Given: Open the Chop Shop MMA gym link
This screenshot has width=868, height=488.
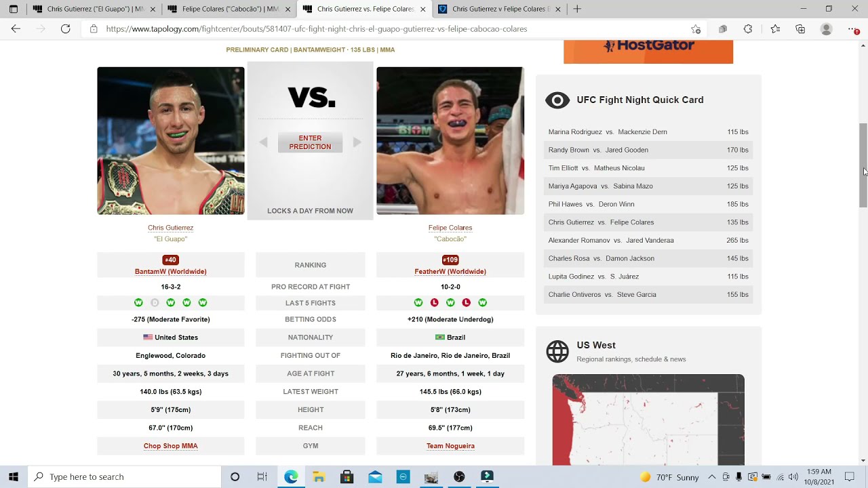Looking at the screenshot, I should (x=170, y=446).
